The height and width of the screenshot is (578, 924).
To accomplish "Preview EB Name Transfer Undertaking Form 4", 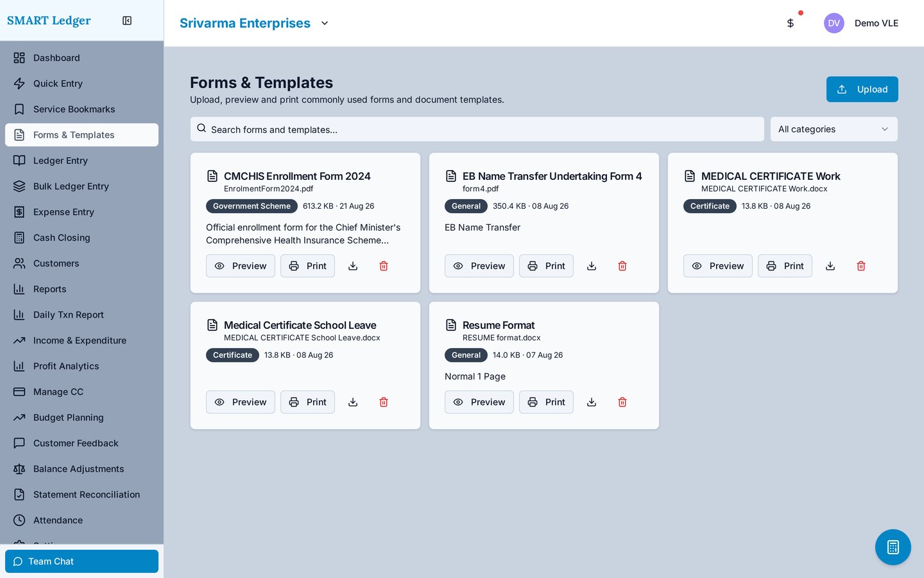I will tap(479, 266).
